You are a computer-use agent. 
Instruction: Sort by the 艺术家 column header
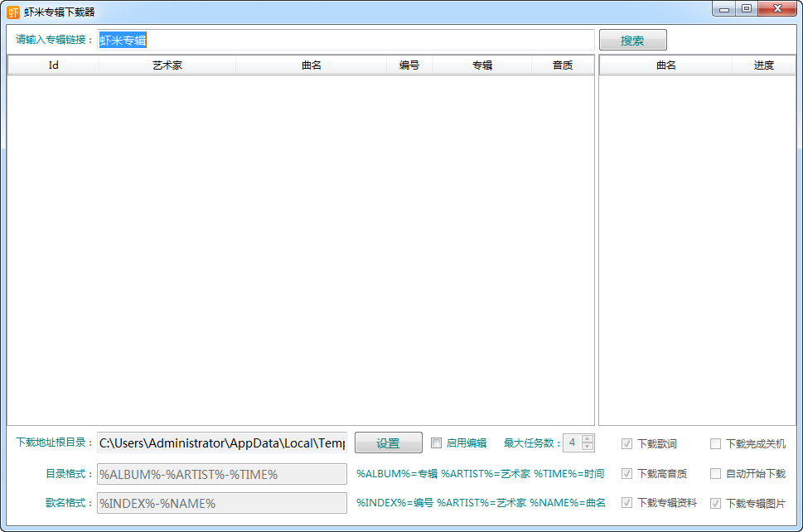(x=167, y=65)
